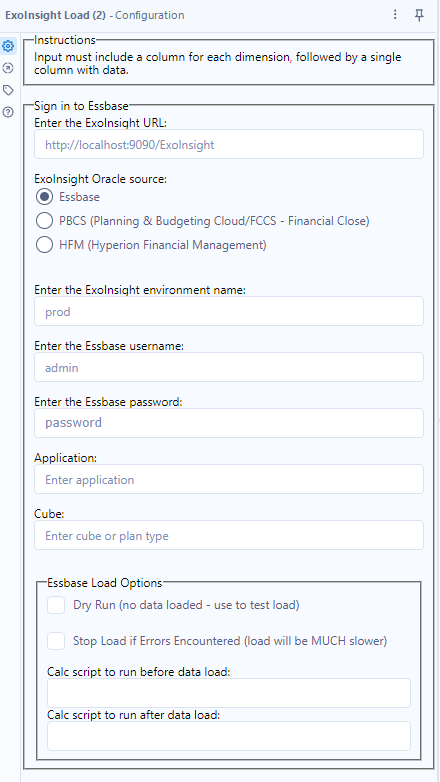The width and height of the screenshot is (440, 782).
Task: Focus the Essbase password field
Action: [x=229, y=423]
